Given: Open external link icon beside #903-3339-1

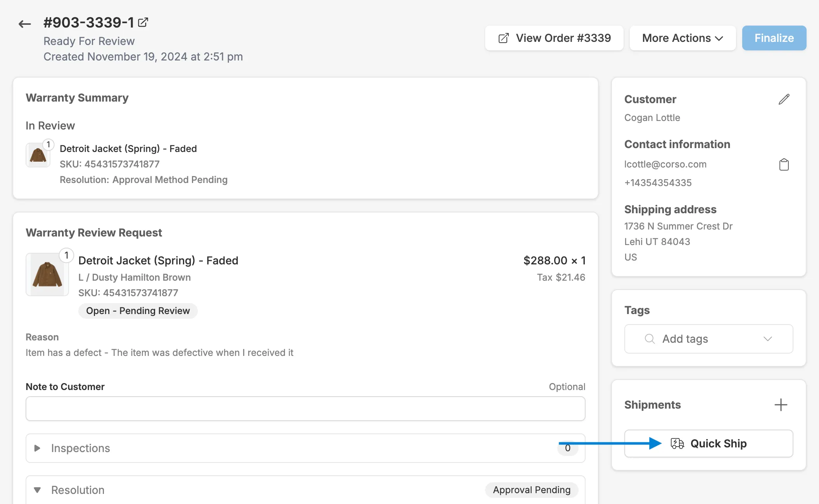Looking at the screenshot, I should click(x=143, y=22).
